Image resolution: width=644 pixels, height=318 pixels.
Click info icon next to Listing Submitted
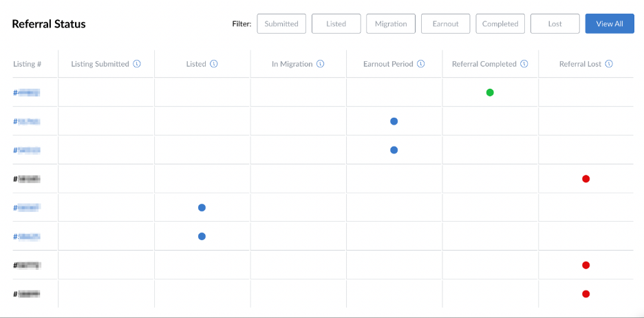click(x=137, y=64)
